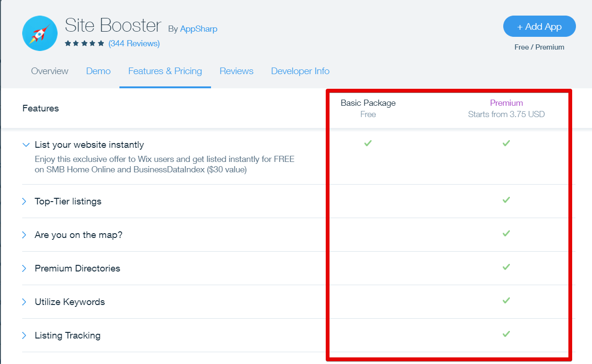
Task: Collapse the List your website instantly row
Action: pos(26,145)
